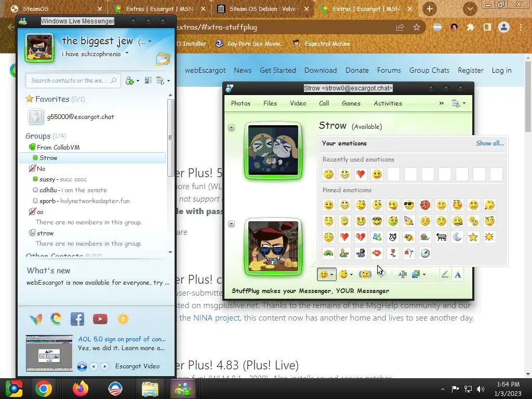This screenshot has width=532, height=399.
Task: Switch to the Steam OS Debian tab
Action: coord(262,9)
